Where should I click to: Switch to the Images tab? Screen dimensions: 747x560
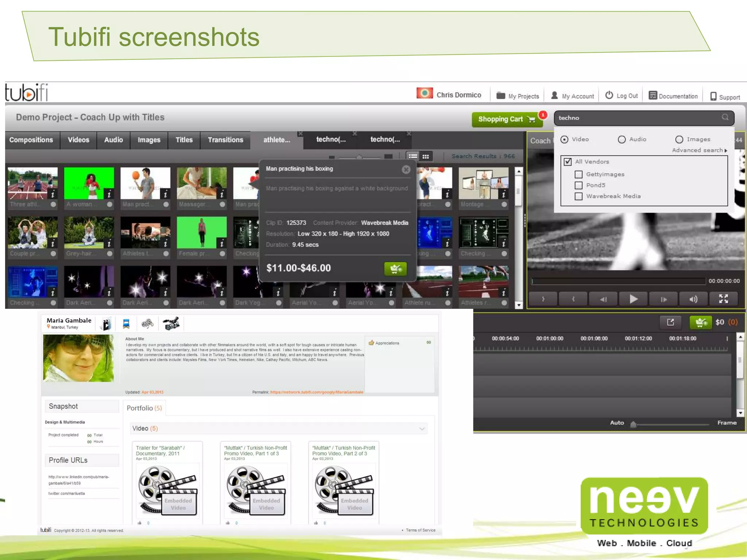pos(149,140)
